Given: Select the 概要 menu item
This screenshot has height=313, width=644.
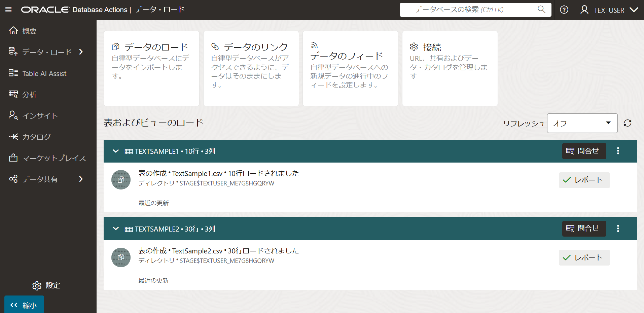Looking at the screenshot, I should [x=30, y=30].
